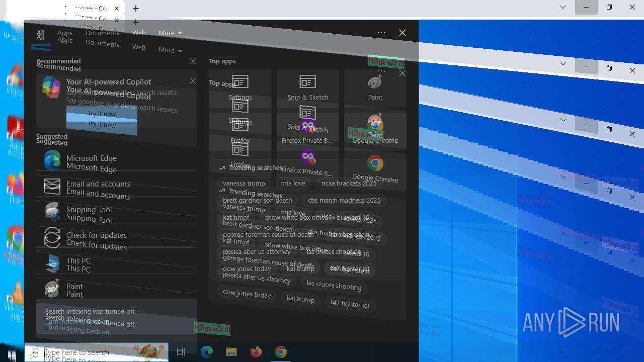The image size is (644, 362).
Task: Close the Windows search panel
Action: [x=403, y=33]
